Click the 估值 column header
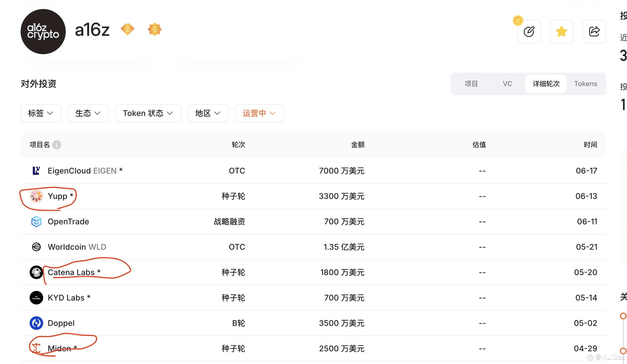The width and height of the screenshot is (627, 364). point(479,145)
